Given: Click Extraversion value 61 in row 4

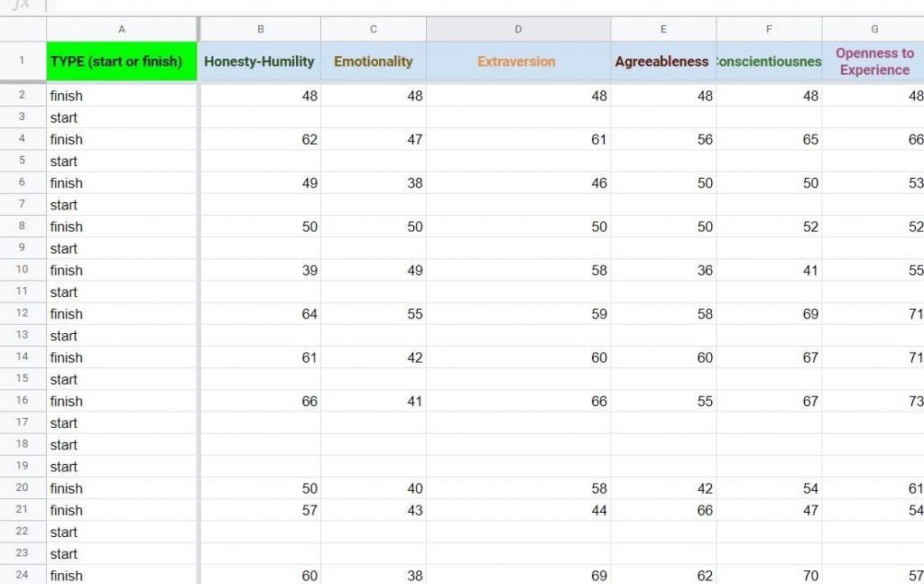Looking at the screenshot, I should pyautogui.click(x=518, y=139).
